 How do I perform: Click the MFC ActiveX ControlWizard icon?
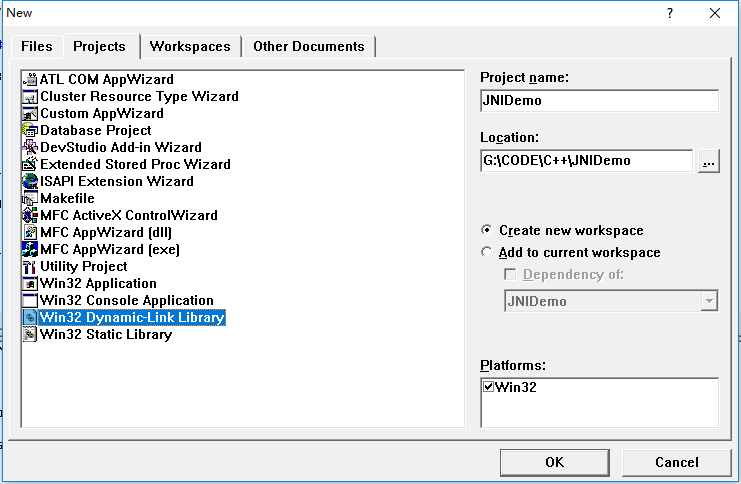30,216
